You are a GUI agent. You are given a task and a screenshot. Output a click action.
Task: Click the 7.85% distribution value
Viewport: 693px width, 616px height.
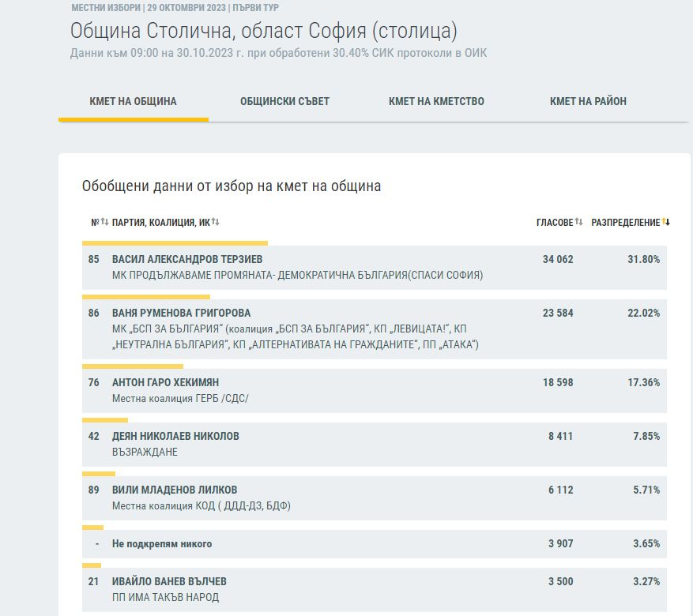click(646, 436)
